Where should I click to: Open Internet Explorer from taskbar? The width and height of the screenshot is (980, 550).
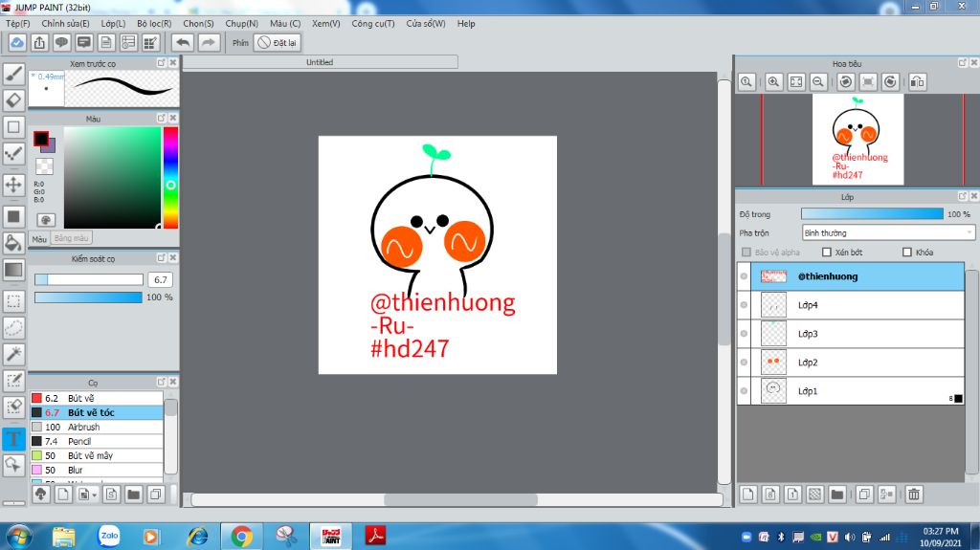[x=198, y=537]
